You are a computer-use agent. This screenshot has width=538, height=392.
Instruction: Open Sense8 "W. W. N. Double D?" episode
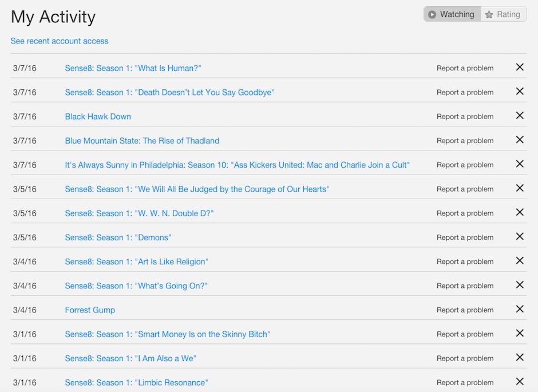tap(139, 213)
